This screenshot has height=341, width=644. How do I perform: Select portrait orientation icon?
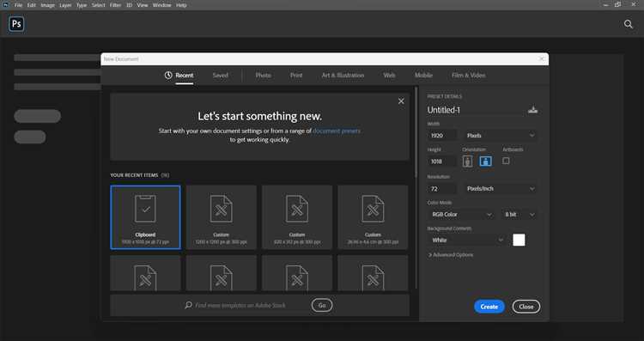click(467, 161)
